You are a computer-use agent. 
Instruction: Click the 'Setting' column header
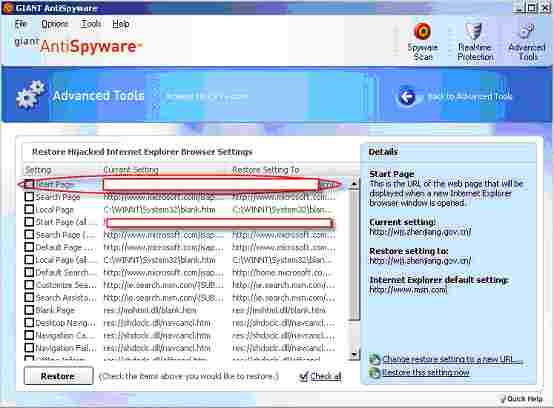point(38,170)
